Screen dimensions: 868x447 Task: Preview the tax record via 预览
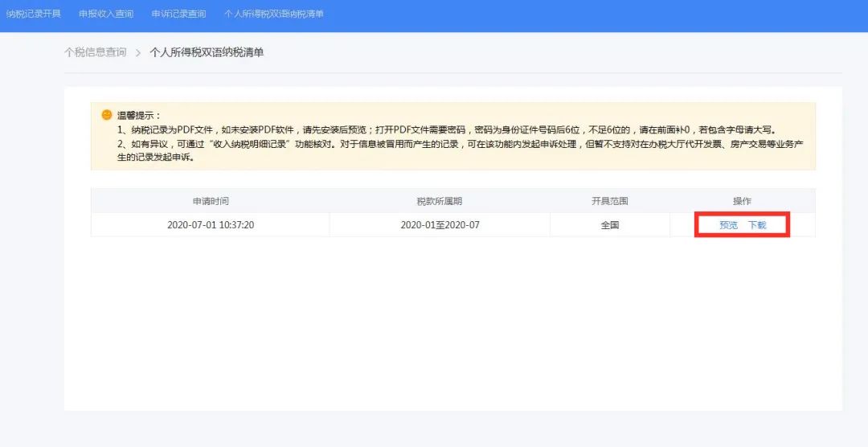[x=728, y=225]
